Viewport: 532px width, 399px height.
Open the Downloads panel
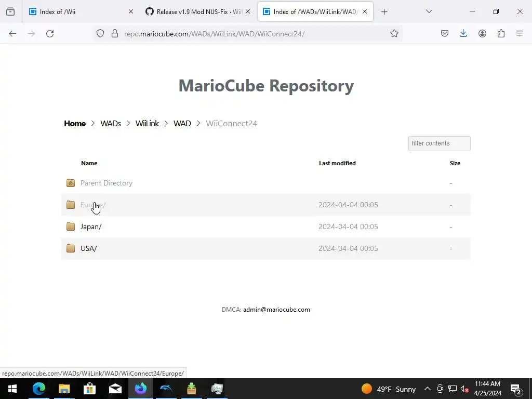(463, 33)
